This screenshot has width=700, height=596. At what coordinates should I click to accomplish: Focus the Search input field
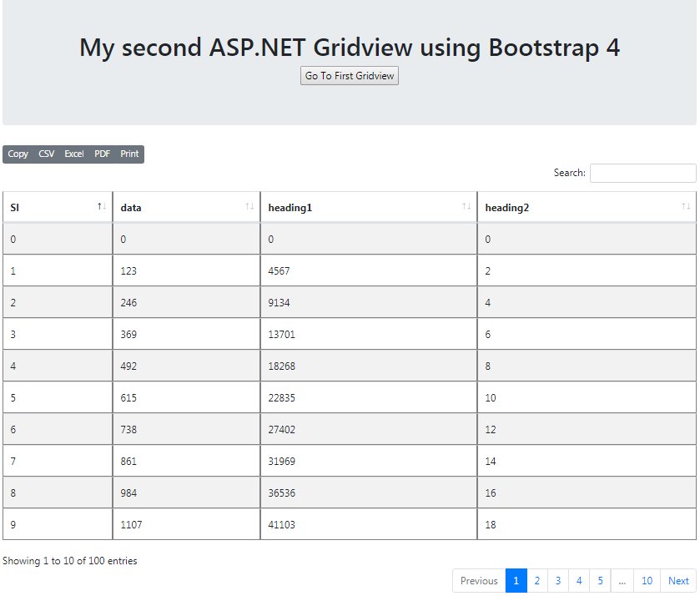click(x=643, y=173)
